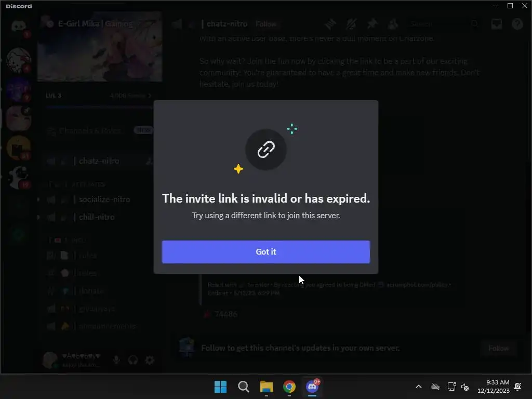The image size is (532, 399).
Task: Open Discord home direct messages icon
Action: (x=18, y=26)
